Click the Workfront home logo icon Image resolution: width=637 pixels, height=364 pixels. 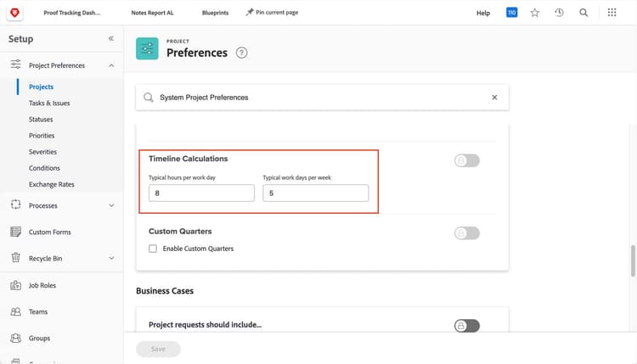tap(14, 13)
